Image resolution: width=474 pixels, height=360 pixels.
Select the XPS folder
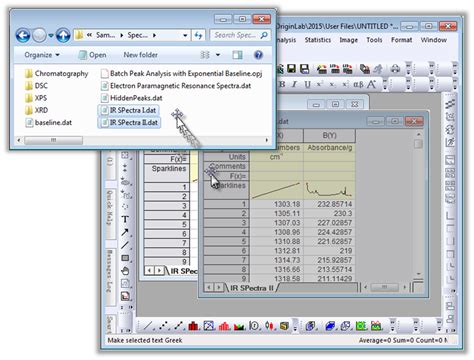click(x=36, y=98)
